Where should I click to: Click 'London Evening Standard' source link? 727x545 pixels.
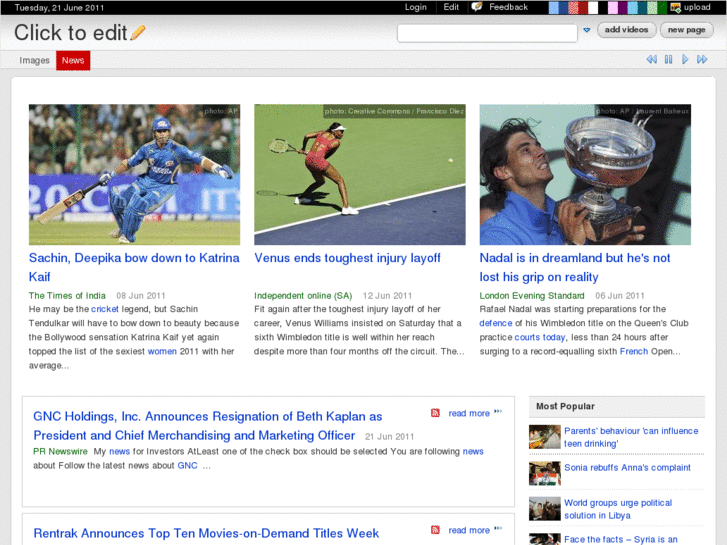point(532,295)
